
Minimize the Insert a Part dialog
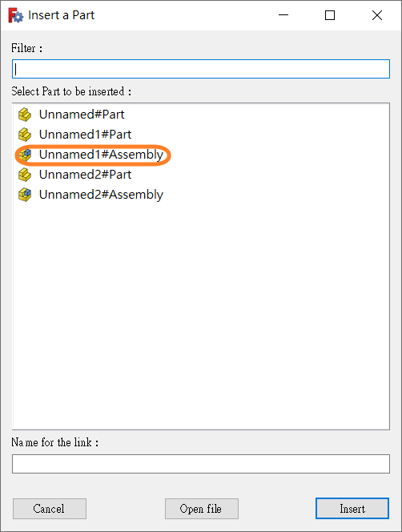[x=283, y=15]
